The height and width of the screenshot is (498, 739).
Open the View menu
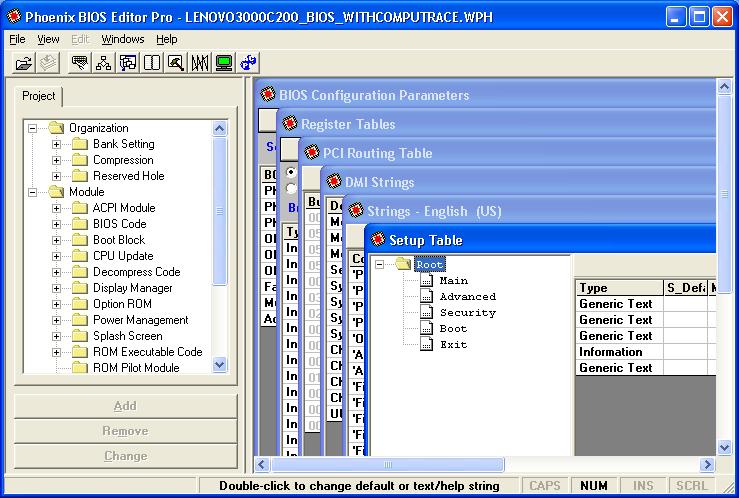[x=48, y=39]
